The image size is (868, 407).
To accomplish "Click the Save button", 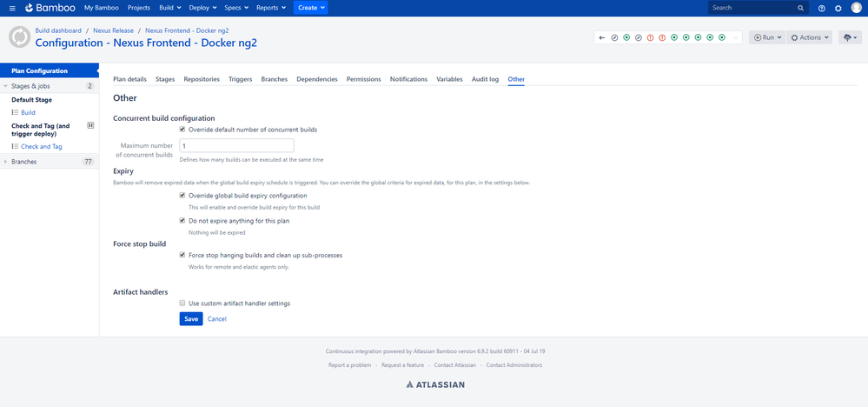I will click(x=191, y=319).
